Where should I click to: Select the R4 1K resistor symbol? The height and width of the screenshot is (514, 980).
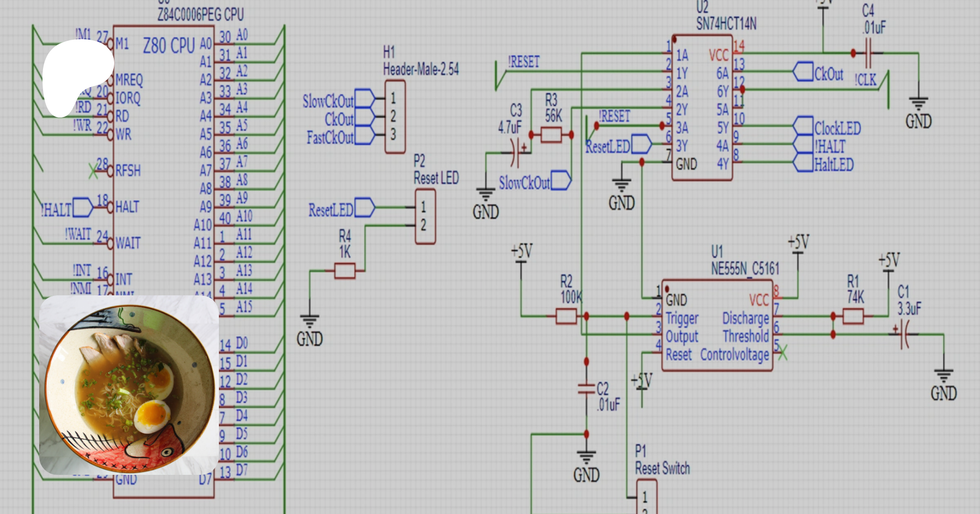[345, 270]
